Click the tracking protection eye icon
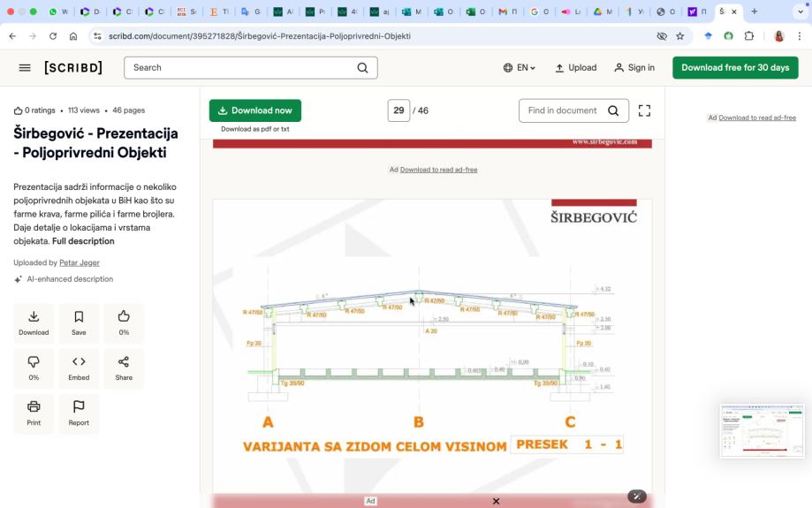 coord(661,36)
